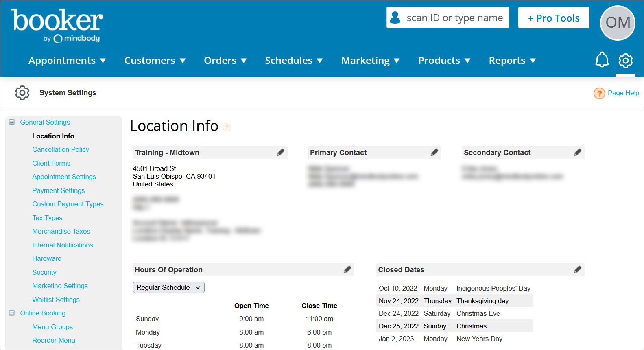Collapse the General Settings tree section
This screenshot has height=350, width=644.
pyautogui.click(x=12, y=122)
